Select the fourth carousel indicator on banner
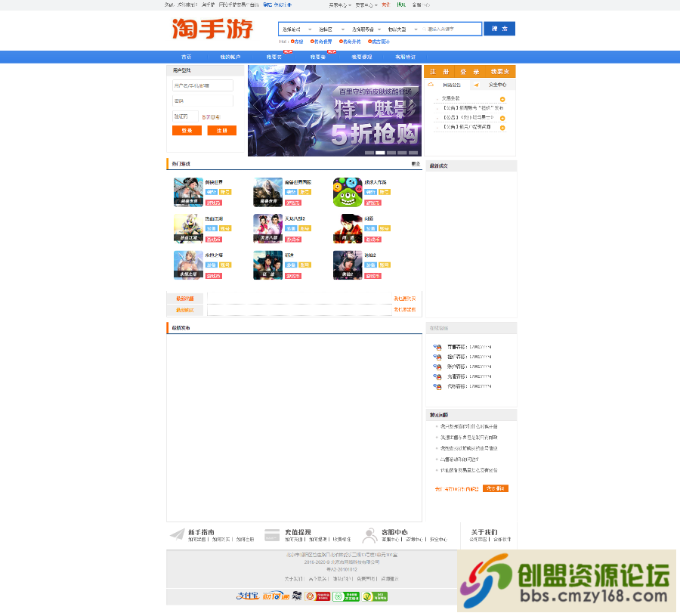This screenshot has height=616, width=680. (402, 153)
